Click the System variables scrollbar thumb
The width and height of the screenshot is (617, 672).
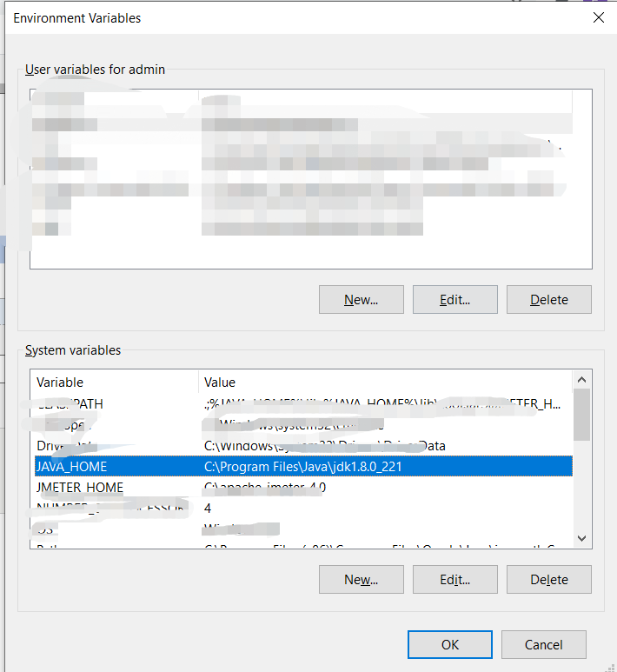pos(581,415)
